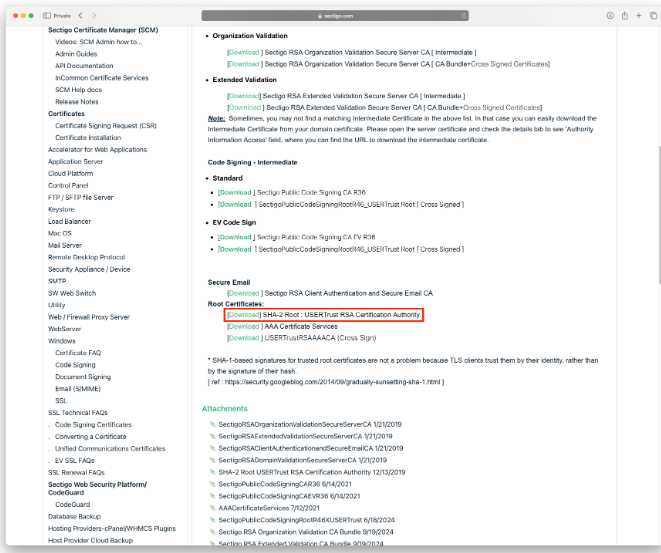Open SSL Renewal FAQs

click(76, 472)
